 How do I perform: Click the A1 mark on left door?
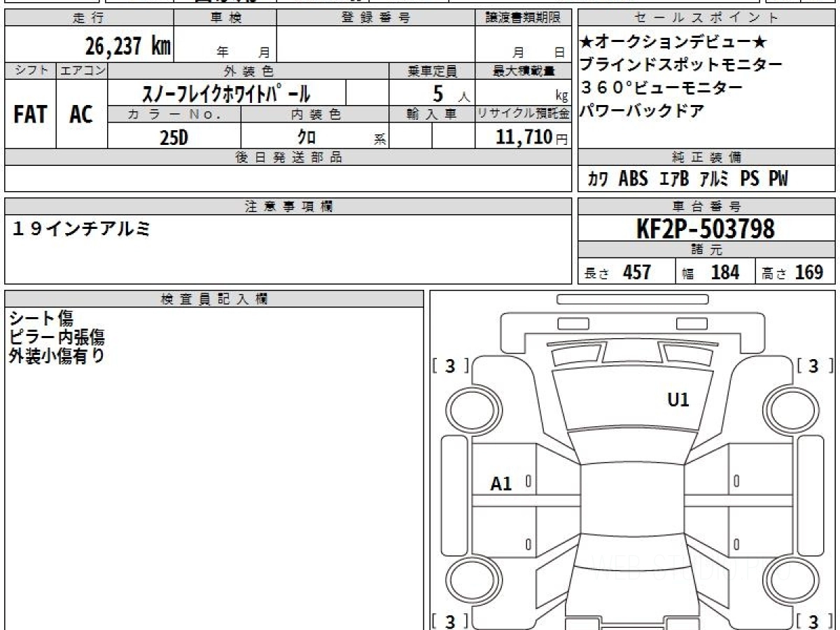[x=501, y=483]
